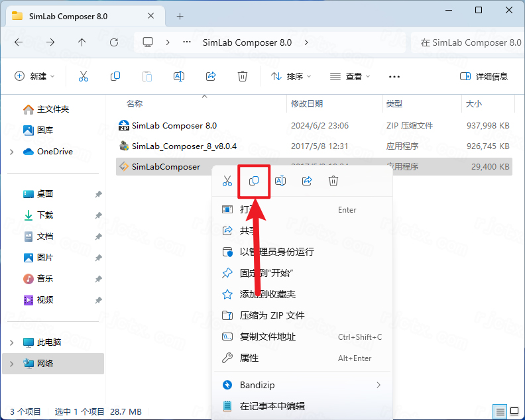The width and height of the screenshot is (525, 420).
Task: Click the Rename icon in the context menu
Action: pyautogui.click(x=280, y=181)
